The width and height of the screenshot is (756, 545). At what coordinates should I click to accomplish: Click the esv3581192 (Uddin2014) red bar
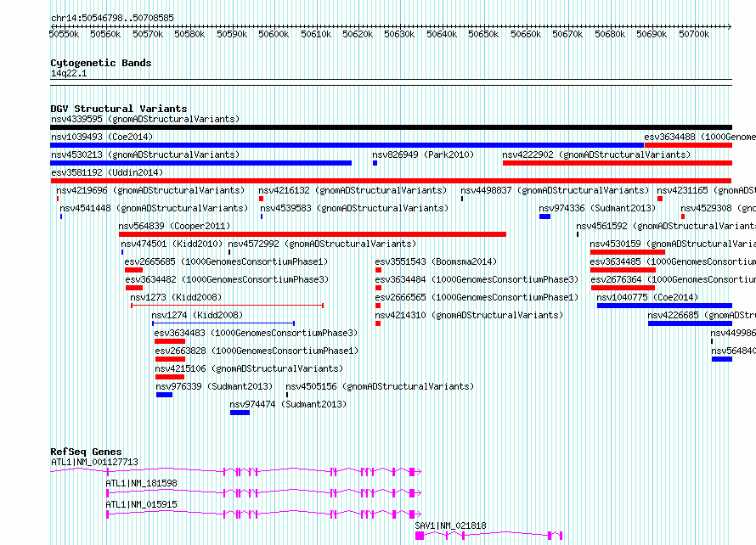click(x=391, y=181)
